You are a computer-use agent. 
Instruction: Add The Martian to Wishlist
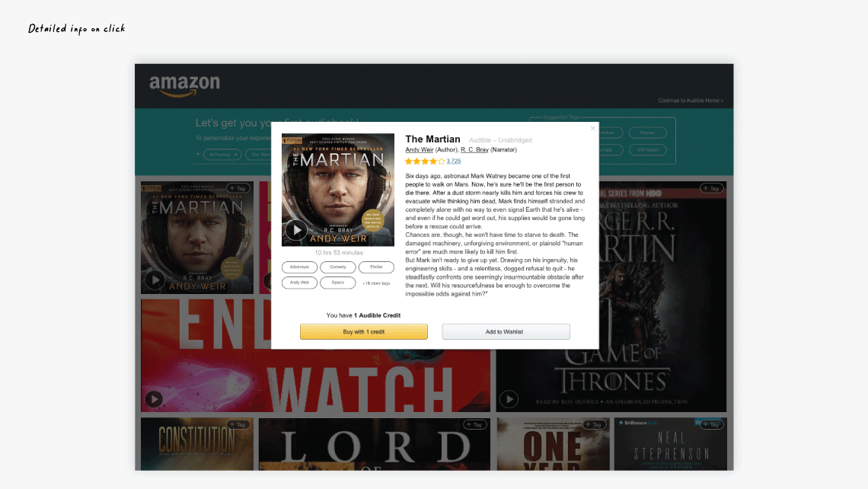tap(506, 332)
